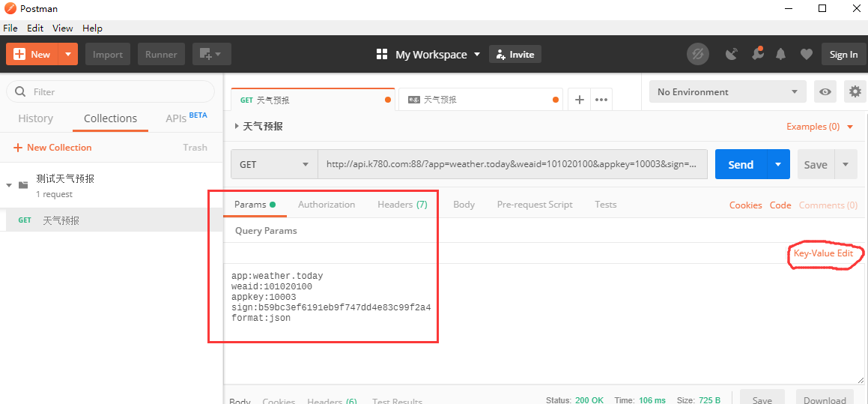Click the app:weather.today line

[x=277, y=276]
